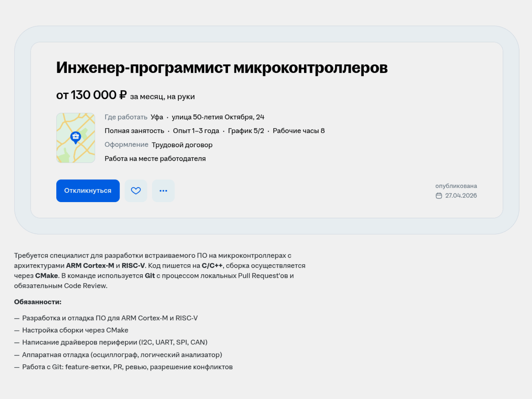The height and width of the screenshot is (399, 532).
Task: Add vacancy to favorites with heart icon
Action: click(136, 191)
